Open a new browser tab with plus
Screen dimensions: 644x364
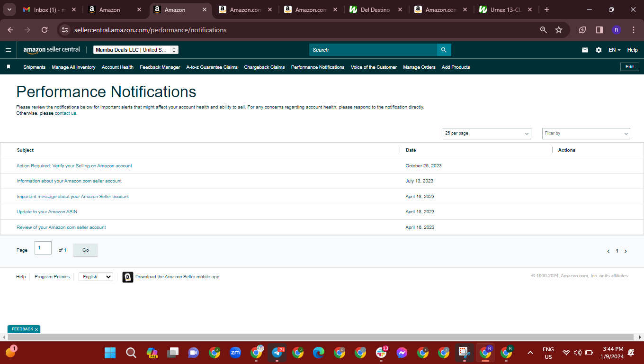(x=547, y=9)
